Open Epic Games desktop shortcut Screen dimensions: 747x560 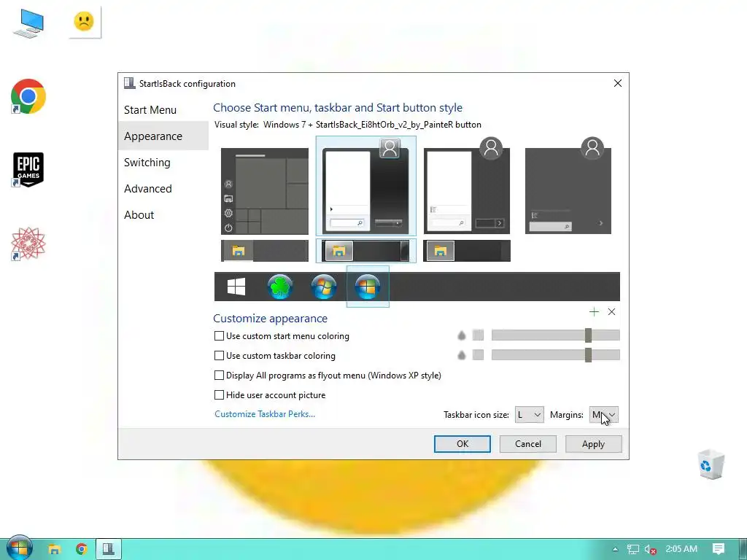coord(28,169)
